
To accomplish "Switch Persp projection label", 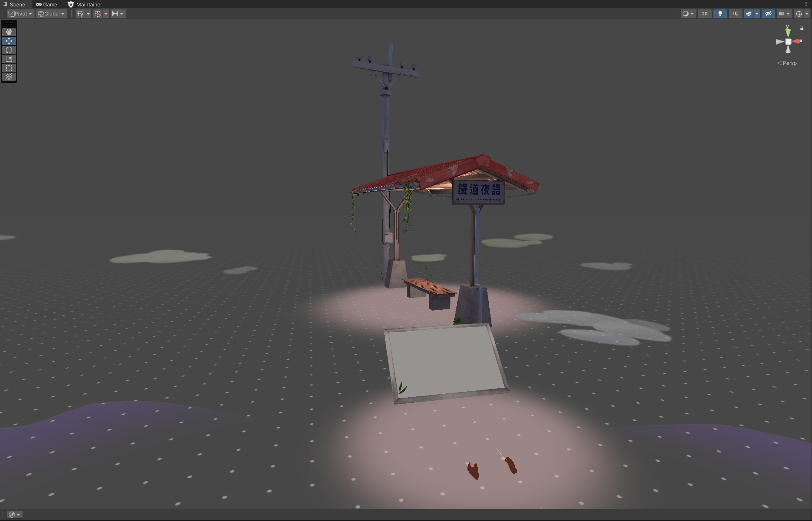I will 787,63.
